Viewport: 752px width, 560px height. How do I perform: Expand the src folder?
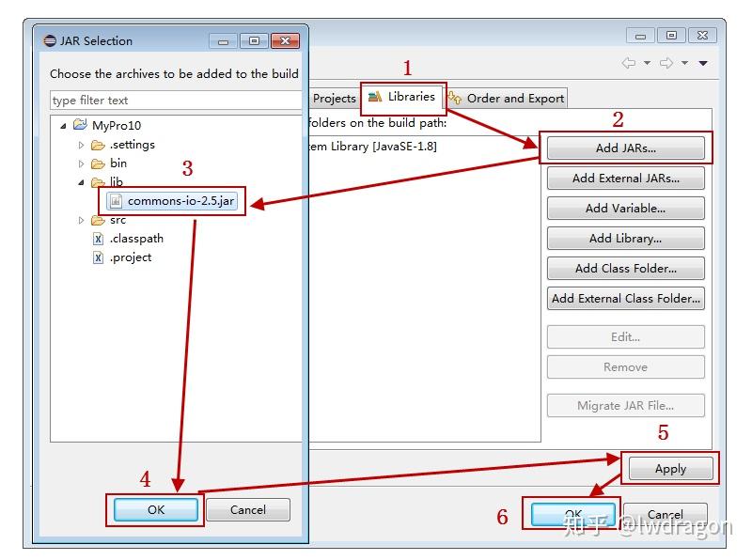click(x=81, y=220)
